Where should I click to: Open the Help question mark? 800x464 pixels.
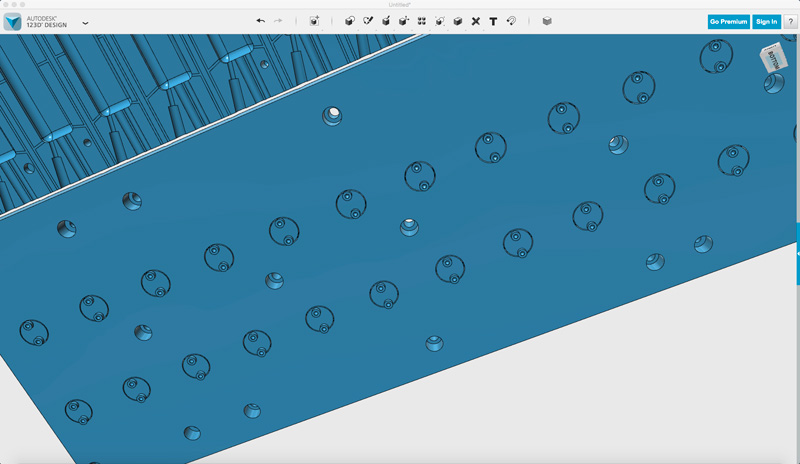(x=790, y=21)
